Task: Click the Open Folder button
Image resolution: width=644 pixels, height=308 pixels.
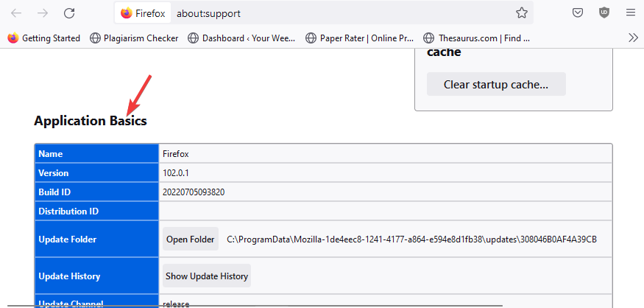Action: (191, 239)
